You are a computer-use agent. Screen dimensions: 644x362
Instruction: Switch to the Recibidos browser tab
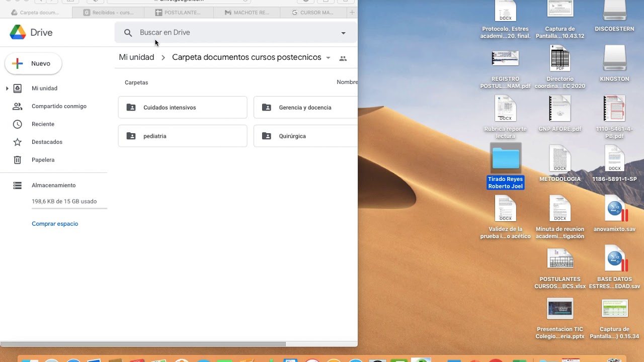click(108, 13)
